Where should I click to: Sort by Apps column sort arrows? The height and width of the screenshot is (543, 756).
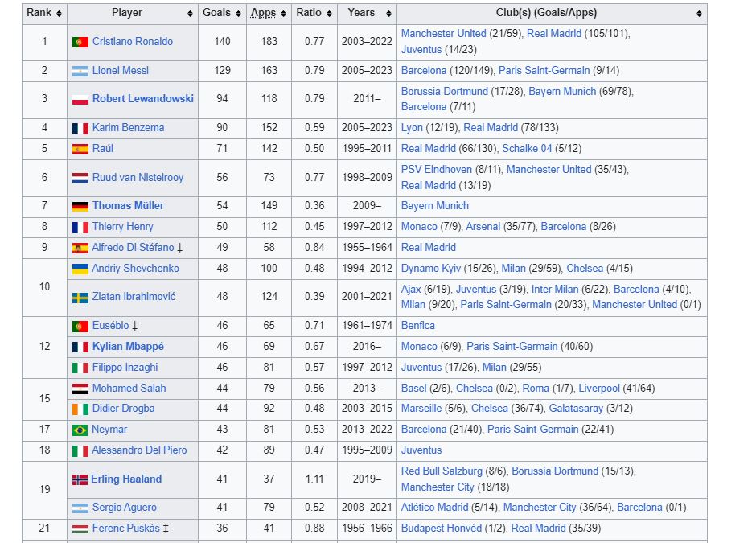coord(283,14)
